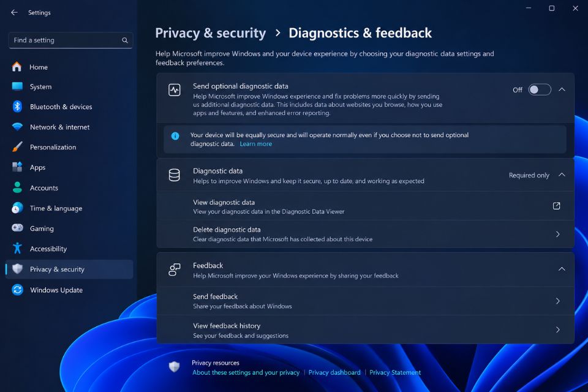Collapse the Send optional diagnostic data section

[x=562, y=89]
